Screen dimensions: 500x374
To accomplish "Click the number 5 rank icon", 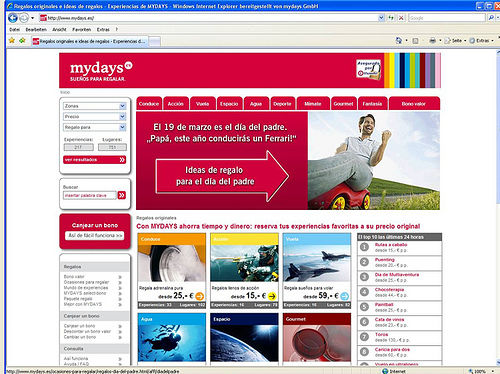I will click(364, 307).
